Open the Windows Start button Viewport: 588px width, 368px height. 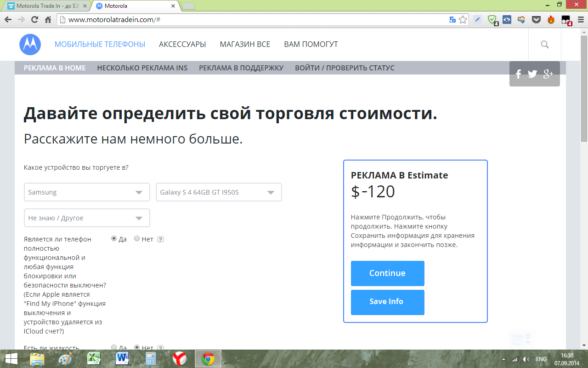(11, 359)
